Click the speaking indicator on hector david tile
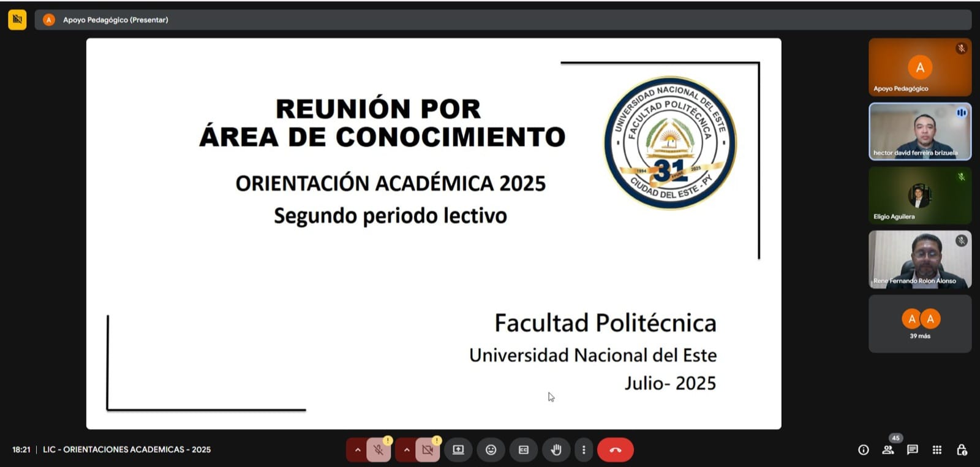Image resolution: width=980 pixels, height=467 pixels. 962,113
